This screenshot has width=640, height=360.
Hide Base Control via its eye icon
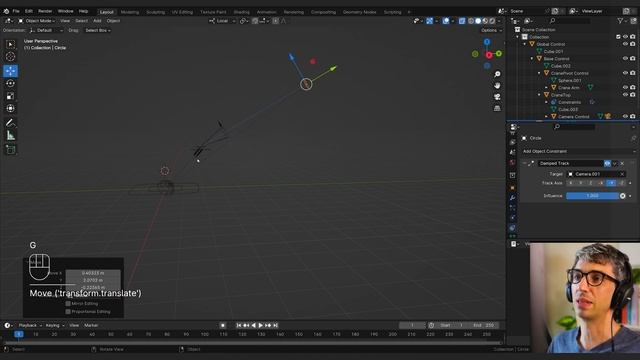coord(625,58)
